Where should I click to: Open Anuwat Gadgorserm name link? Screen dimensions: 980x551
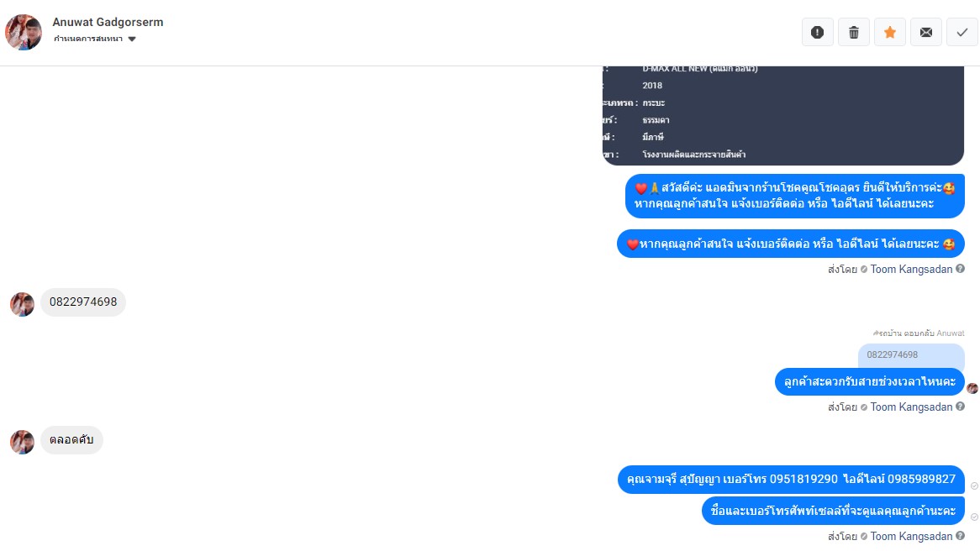click(x=108, y=22)
